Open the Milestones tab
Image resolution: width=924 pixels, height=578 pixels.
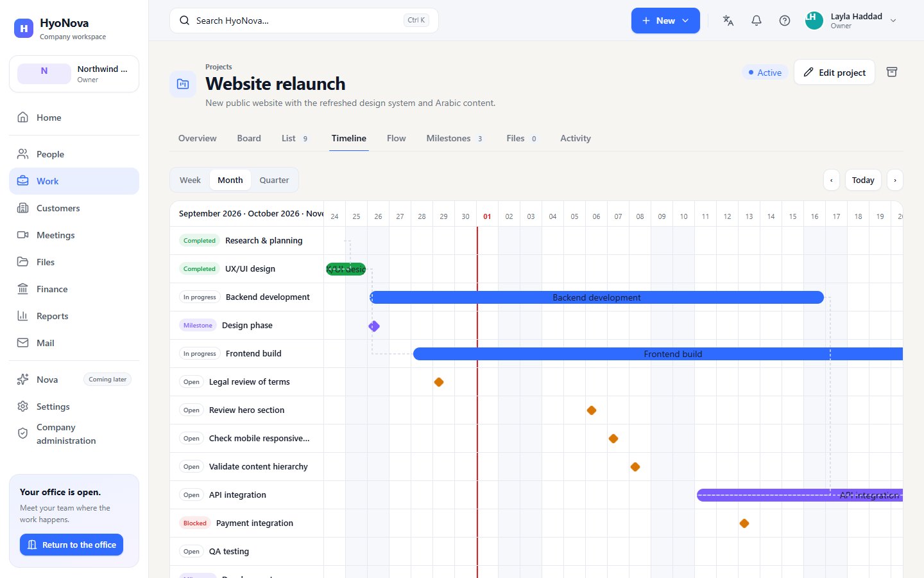pos(454,138)
